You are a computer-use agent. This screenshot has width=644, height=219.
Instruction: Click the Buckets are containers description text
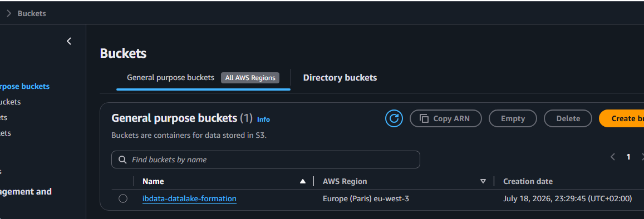click(189, 135)
